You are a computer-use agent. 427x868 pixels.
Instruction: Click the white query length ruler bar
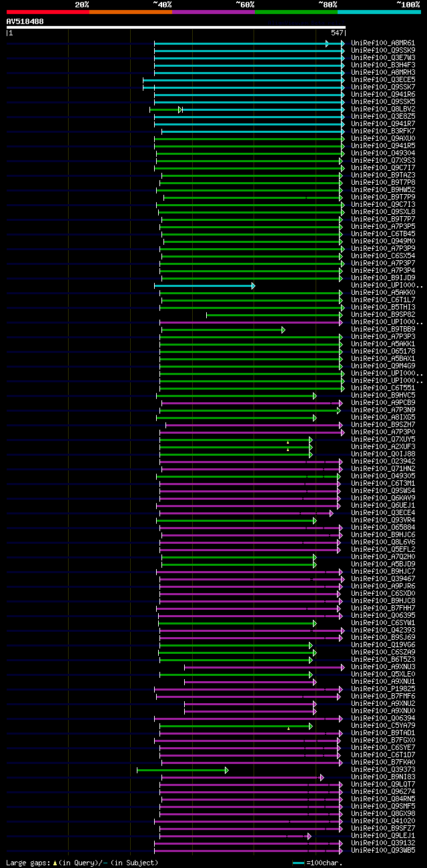(x=176, y=27)
